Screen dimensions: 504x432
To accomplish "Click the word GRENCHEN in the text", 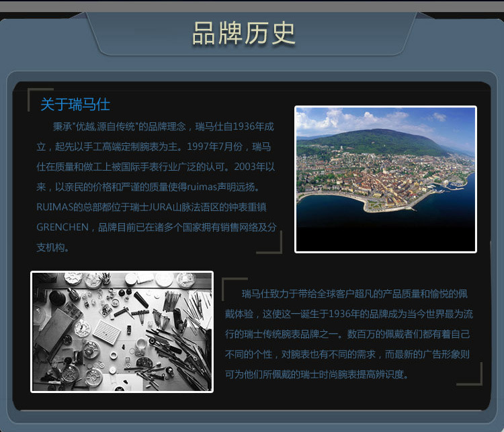I will click(x=62, y=227).
